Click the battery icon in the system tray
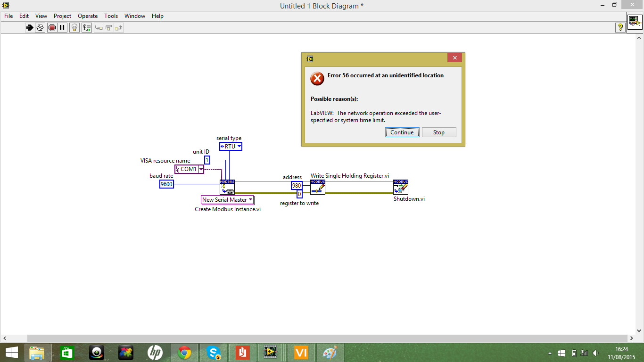This screenshot has height=362, width=644. tap(574, 353)
